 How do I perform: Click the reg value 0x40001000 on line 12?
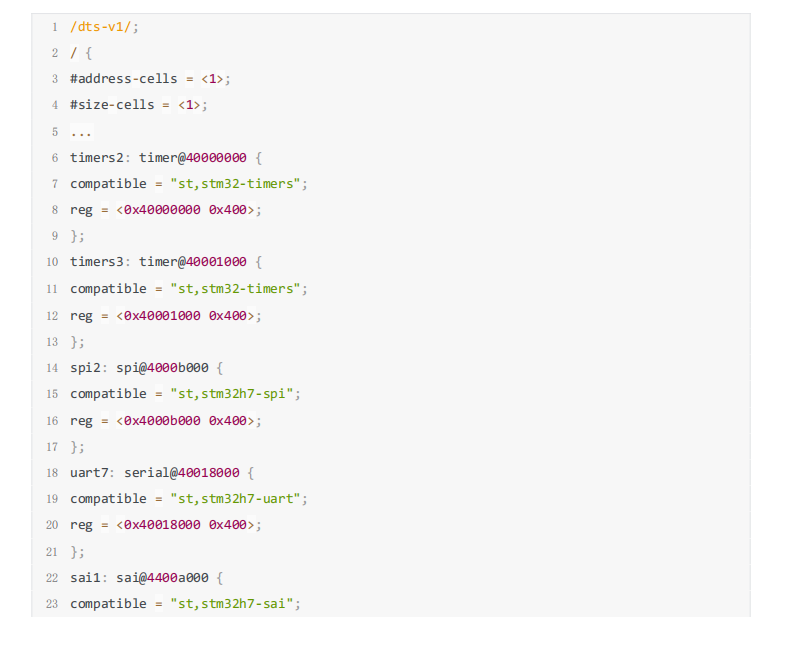pyautogui.click(x=161, y=315)
